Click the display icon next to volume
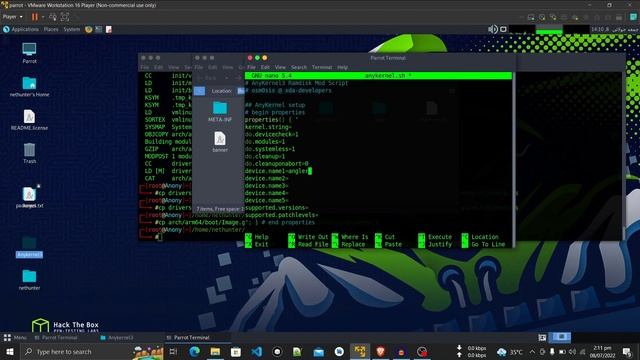 tap(503, 29)
